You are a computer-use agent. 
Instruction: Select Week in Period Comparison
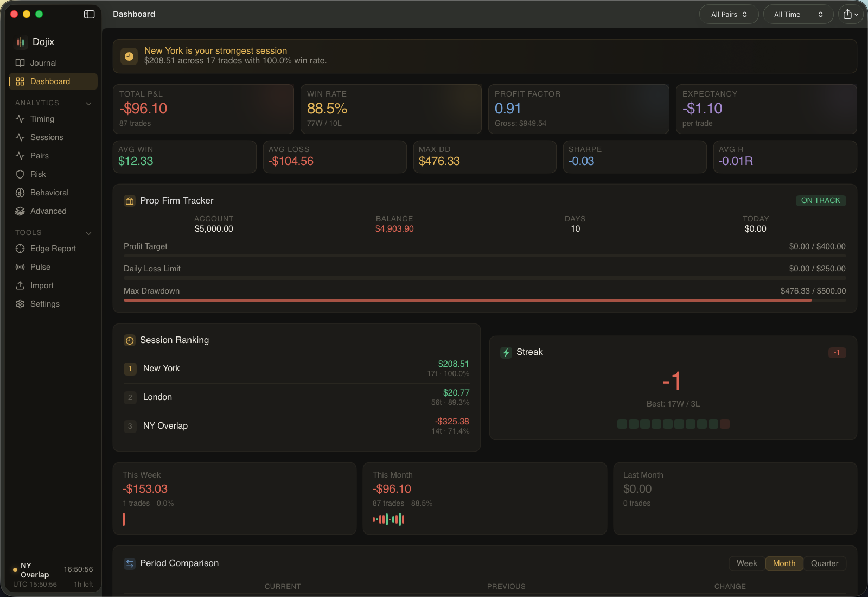tap(746, 563)
